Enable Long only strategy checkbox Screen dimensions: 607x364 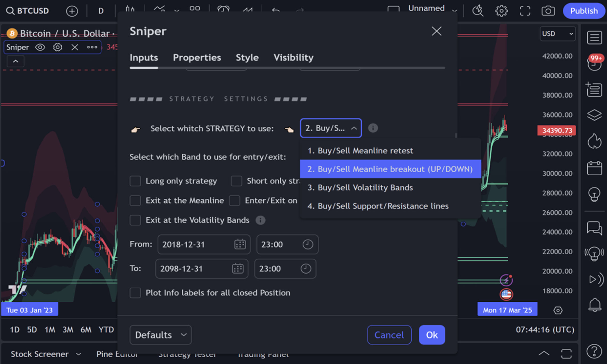pos(135,181)
